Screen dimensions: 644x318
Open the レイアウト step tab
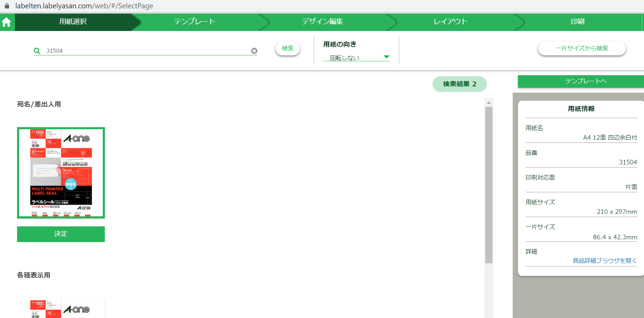pos(450,22)
